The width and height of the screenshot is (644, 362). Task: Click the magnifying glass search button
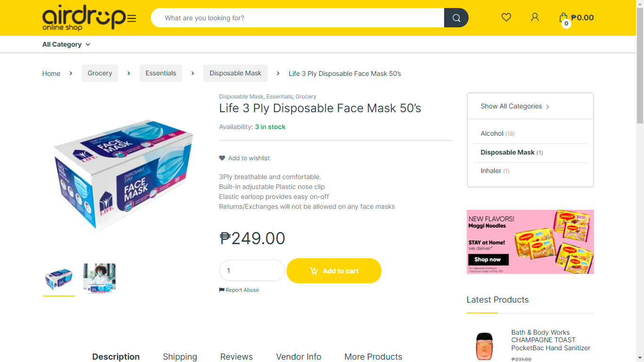(456, 18)
